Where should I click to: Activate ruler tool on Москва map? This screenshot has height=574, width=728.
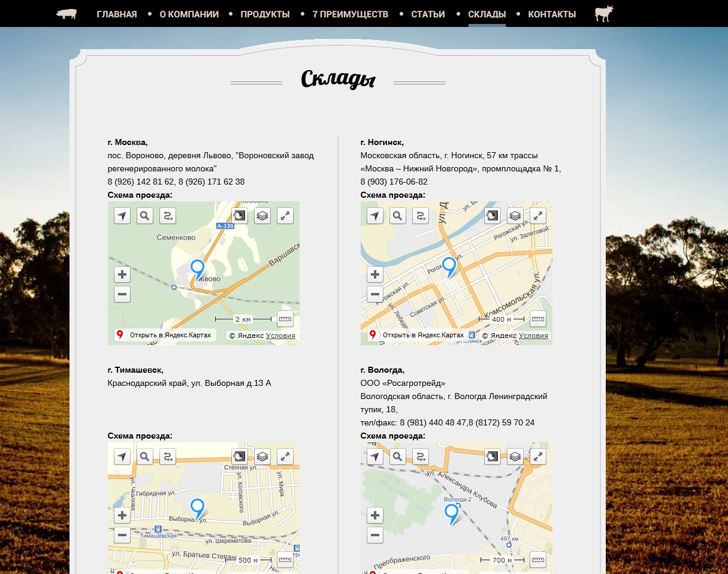[285, 319]
